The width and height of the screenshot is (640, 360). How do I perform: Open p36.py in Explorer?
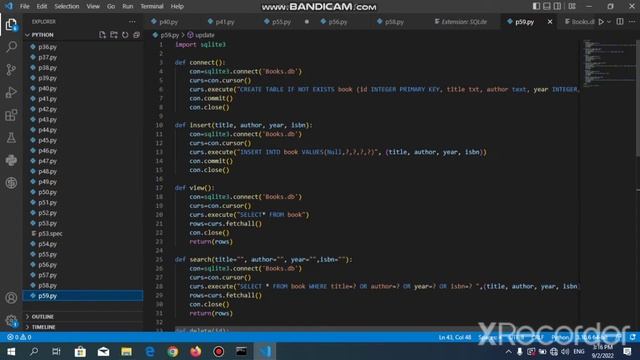(x=83, y=47)
